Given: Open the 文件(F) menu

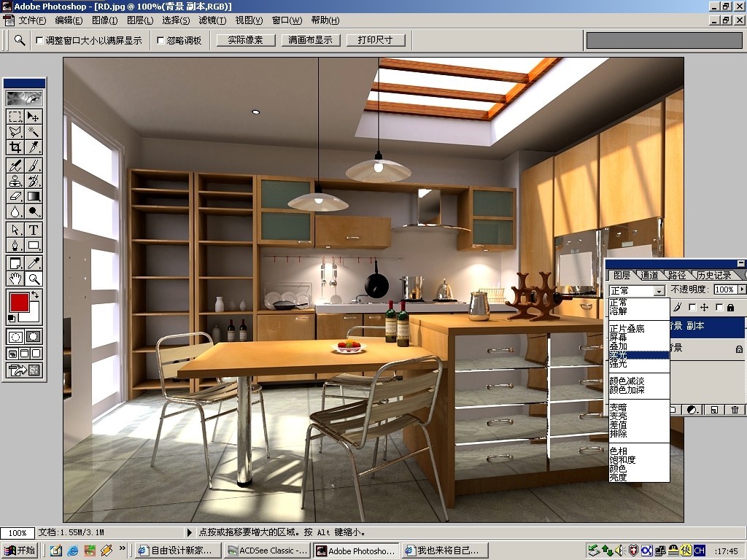Looking at the screenshot, I should [x=32, y=20].
